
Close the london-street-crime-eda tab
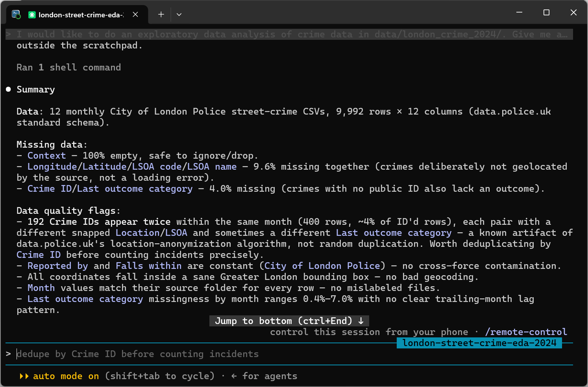point(135,15)
